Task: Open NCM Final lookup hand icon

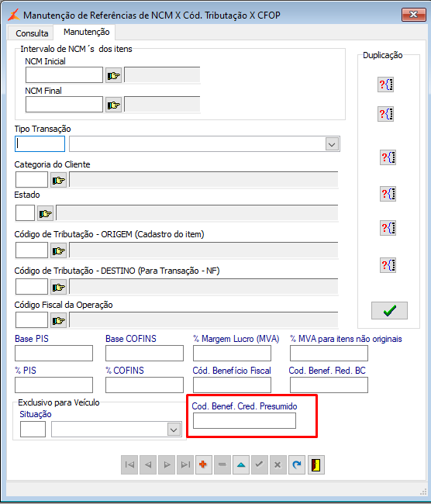Action: (113, 105)
